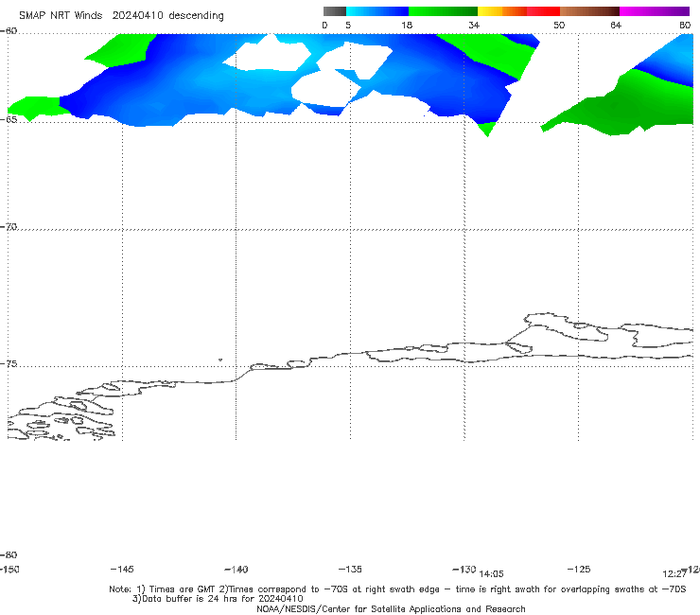Click the longitude label '-140'
This screenshot has height=615, width=700.
click(x=236, y=570)
